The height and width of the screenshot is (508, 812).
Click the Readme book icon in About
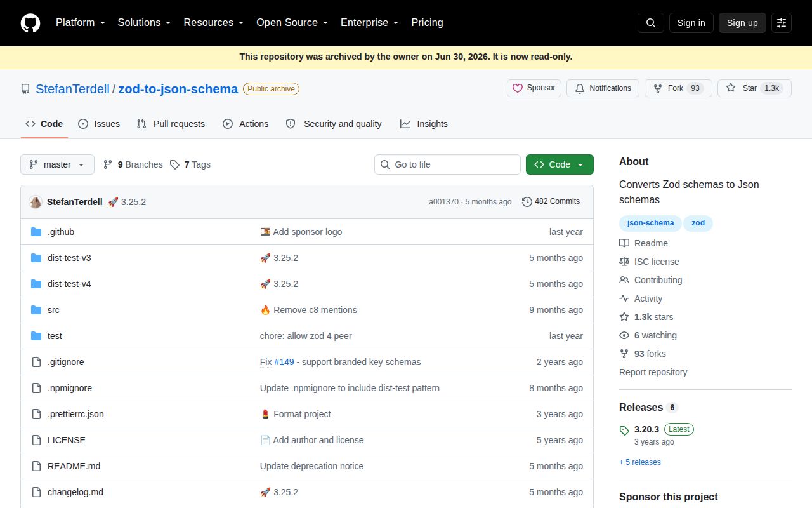click(x=624, y=243)
